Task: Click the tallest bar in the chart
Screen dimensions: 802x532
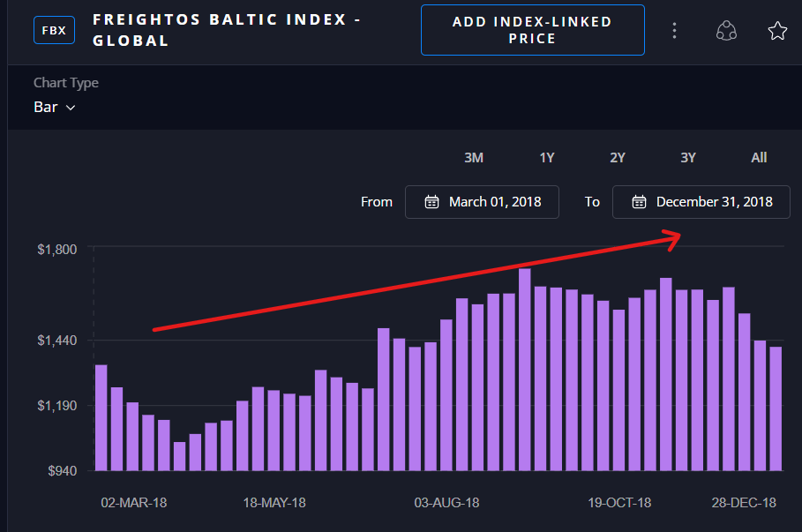Action: 525,353
